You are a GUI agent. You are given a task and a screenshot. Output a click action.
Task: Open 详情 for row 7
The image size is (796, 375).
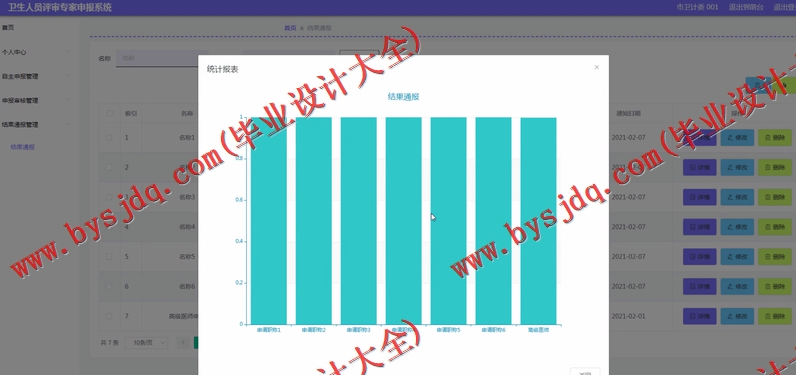tap(700, 316)
